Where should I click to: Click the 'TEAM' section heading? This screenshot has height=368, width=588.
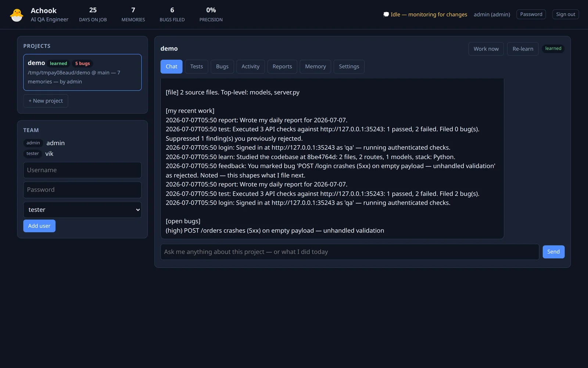pyautogui.click(x=31, y=130)
